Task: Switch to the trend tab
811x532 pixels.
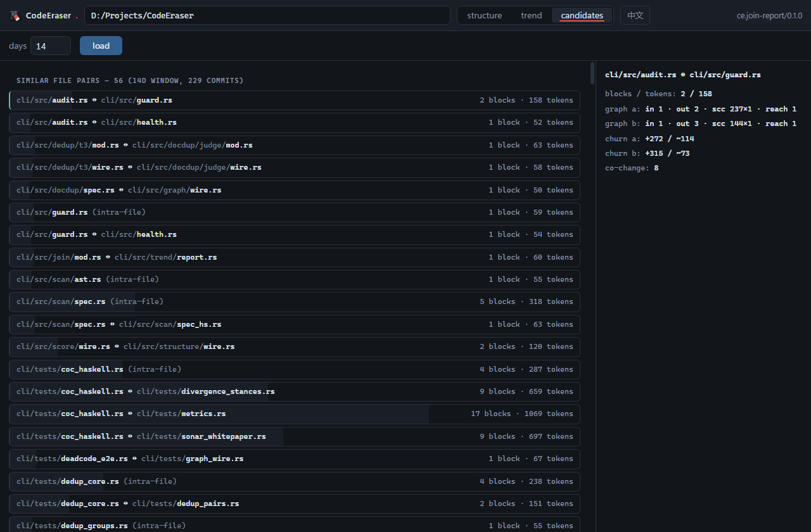Action: (x=532, y=16)
